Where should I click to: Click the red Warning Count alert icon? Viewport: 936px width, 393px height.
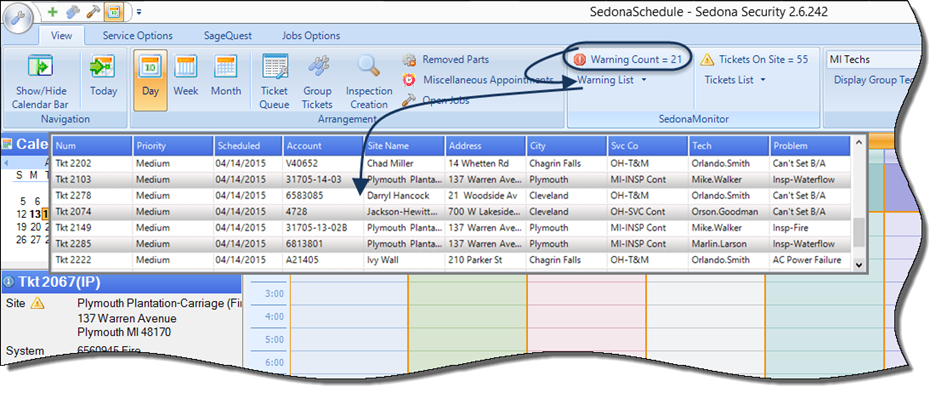580,59
